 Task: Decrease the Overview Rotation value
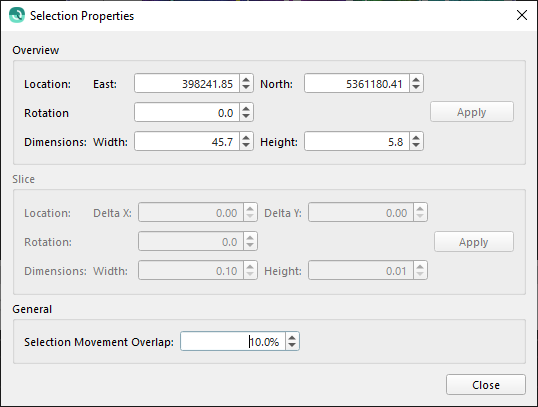click(246, 116)
